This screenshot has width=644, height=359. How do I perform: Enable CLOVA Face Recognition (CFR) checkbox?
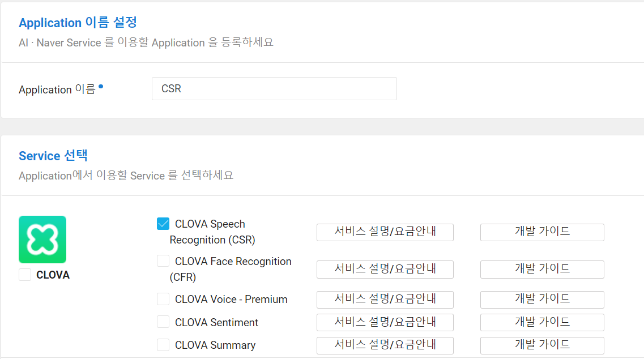pyautogui.click(x=163, y=261)
